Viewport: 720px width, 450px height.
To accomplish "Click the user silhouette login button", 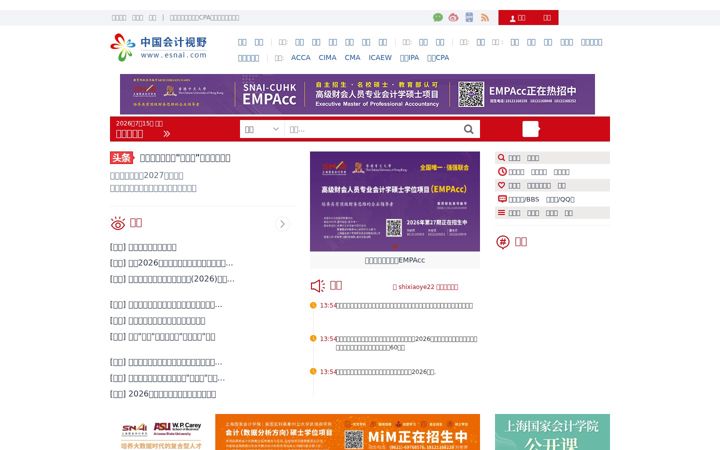I will pos(518,18).
